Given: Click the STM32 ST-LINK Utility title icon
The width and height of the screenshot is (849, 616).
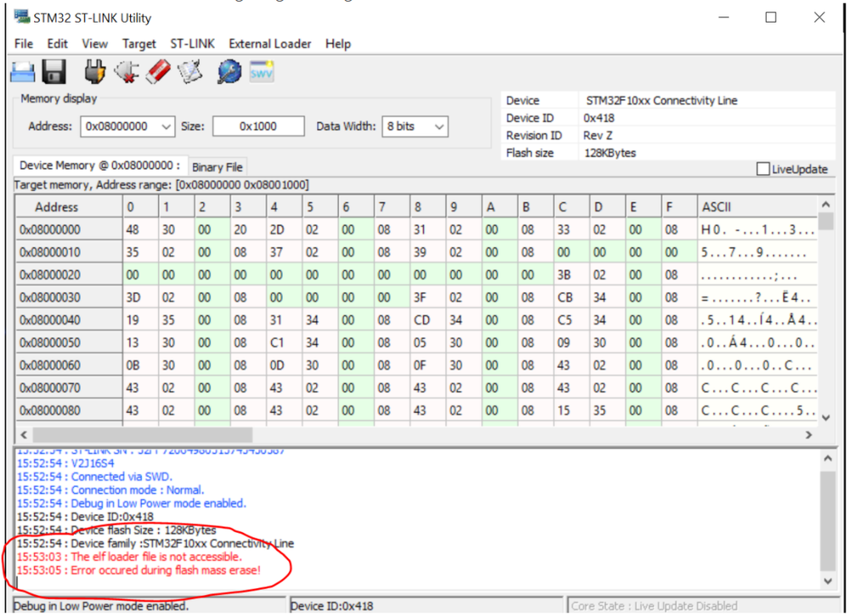Looking at the screenshot, I should (22, 17).
